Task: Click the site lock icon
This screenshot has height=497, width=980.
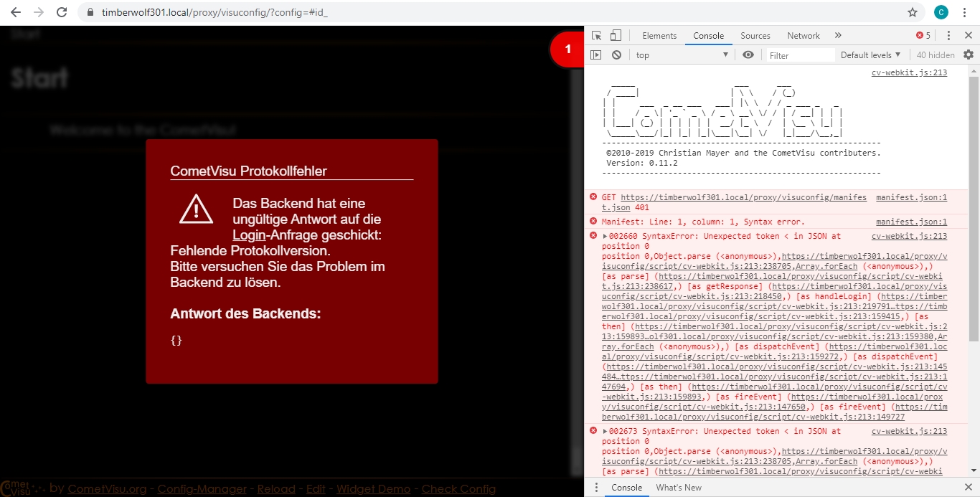Action: tap(90, 12)
